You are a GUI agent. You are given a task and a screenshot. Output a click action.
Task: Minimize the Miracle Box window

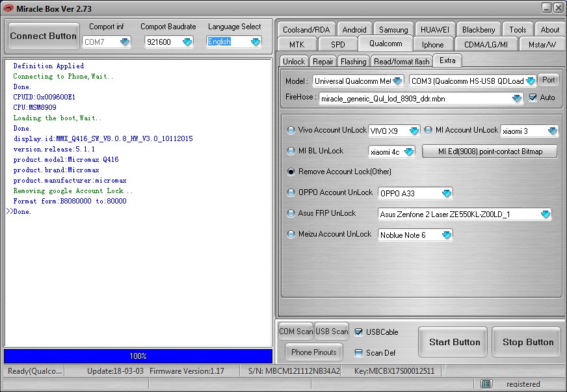(546, 8)
